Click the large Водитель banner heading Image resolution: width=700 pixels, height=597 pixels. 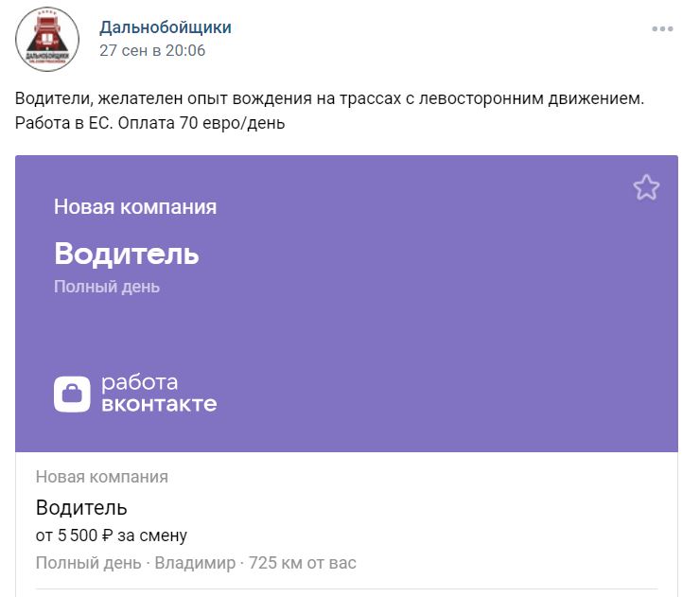pos(127,254)
